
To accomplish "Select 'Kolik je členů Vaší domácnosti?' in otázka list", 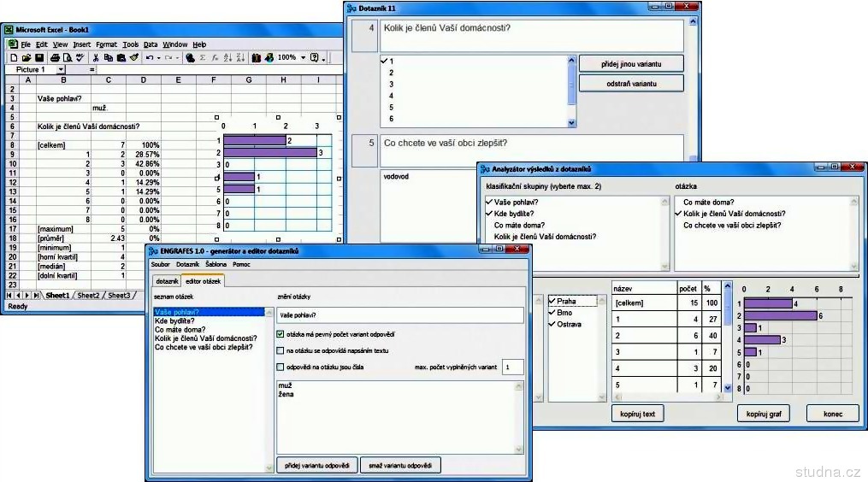I will point(734,214).
